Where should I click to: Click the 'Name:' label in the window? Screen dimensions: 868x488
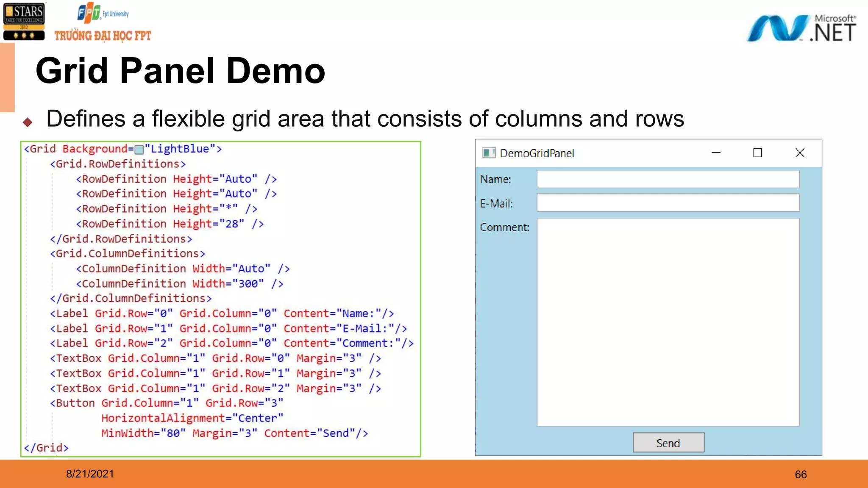coord(495,180)
